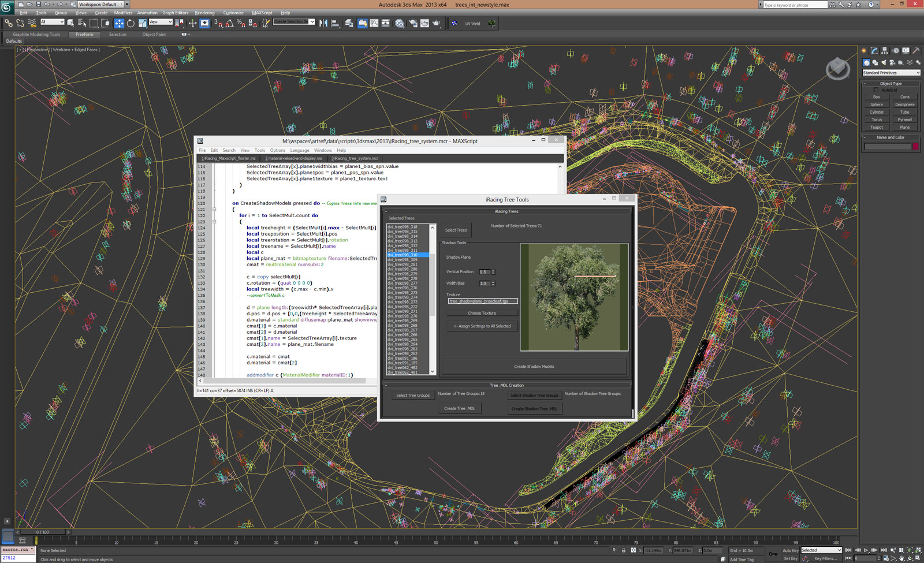Toggle the Selection Lock padlock
The image size is (924, 563).
[624, 550]
